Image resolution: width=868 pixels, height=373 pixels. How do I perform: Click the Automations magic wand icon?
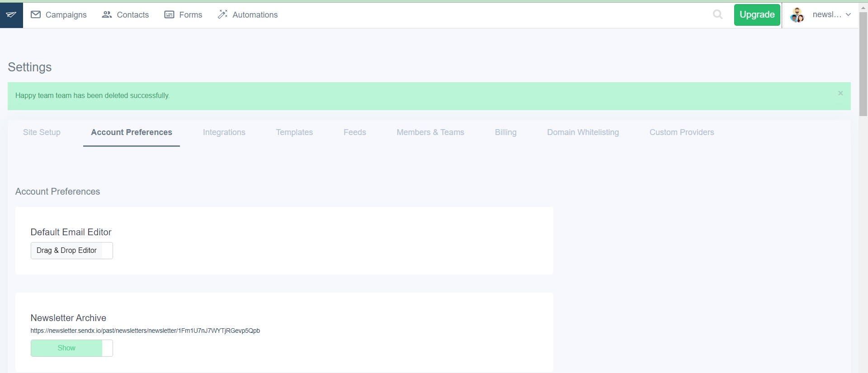[222, 14]
